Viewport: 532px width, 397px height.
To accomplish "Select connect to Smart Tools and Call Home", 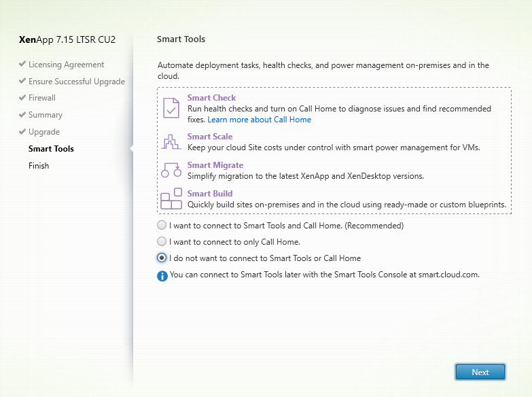I will [162, 225].
